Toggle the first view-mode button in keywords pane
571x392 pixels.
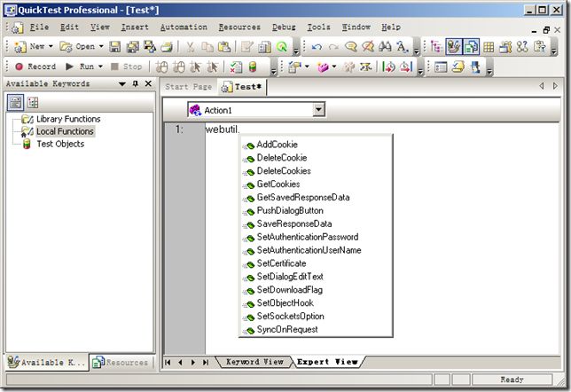tap(15, 103)
